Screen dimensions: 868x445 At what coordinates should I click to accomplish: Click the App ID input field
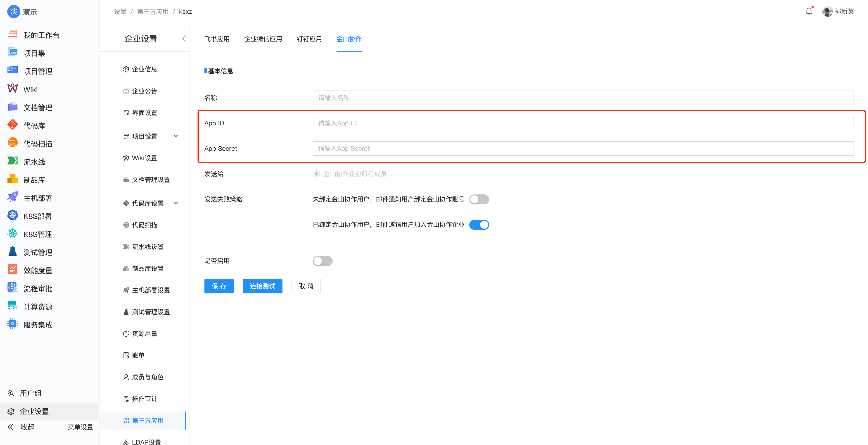472,123
